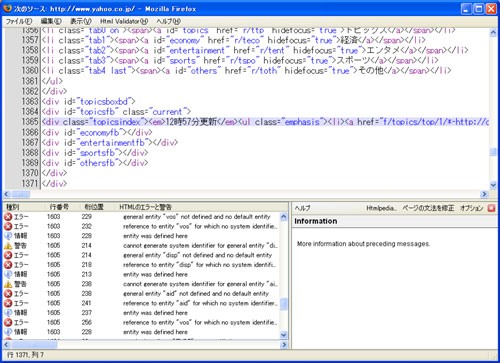Click ページの文法を修正 button
The image size is (500, 363).
point(428,208)
